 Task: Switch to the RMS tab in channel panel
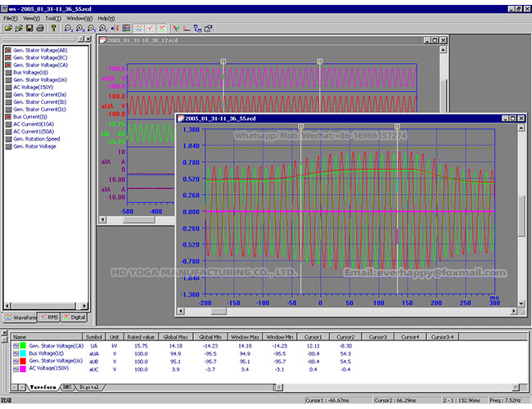coord(49,317)
